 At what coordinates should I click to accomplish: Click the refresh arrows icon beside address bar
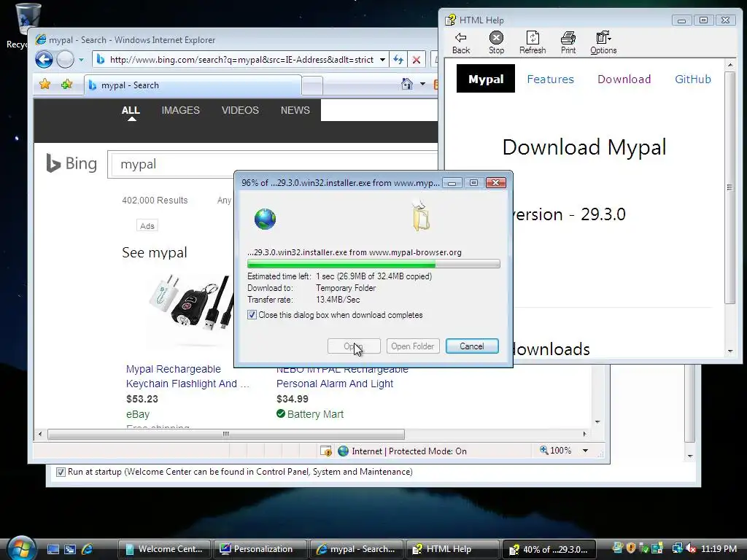point(398,60)
